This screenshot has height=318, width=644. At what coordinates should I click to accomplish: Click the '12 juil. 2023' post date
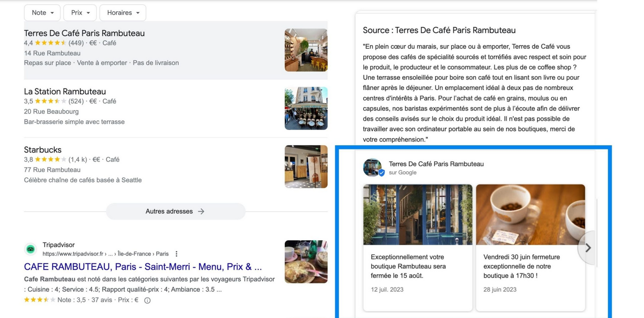[x=387, y=289]
